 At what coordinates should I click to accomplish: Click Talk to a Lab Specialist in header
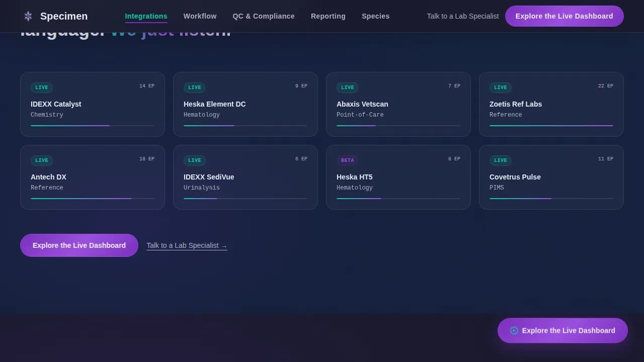(x=463, y=16)
